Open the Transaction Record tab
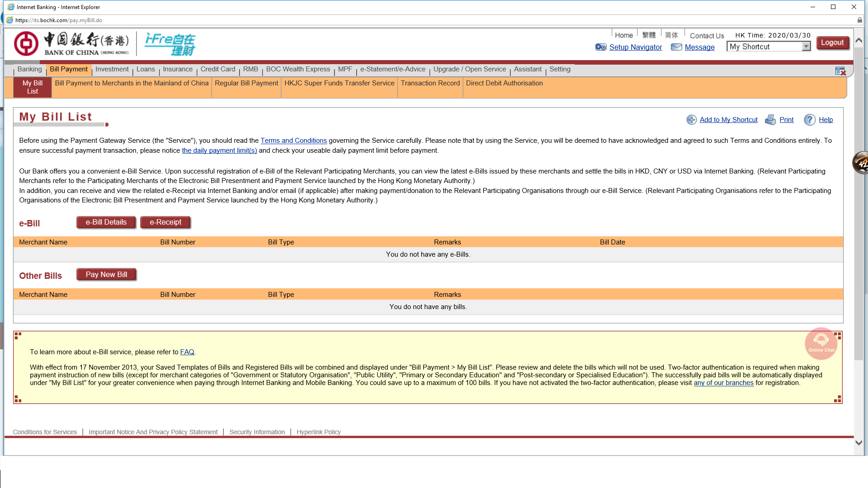Viewport: 868px width, 488px height. pos(430,83)
